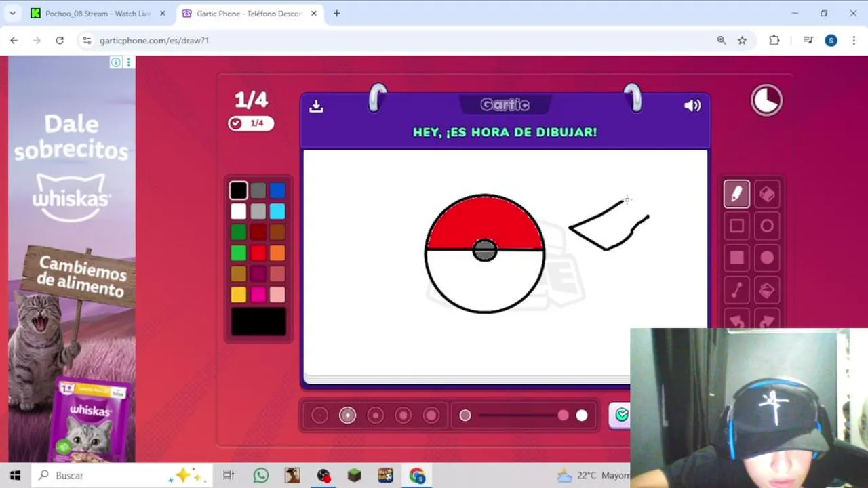Open the Chrome three-dot menu

(854, 41)
